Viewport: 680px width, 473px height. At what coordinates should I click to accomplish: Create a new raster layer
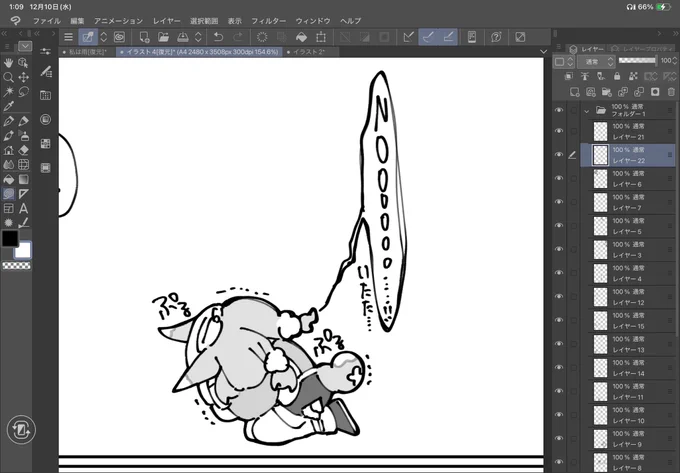pyautogui.click(x=575, y=91)
